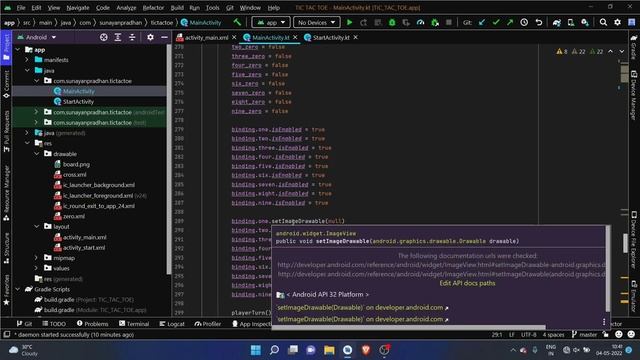
Task: Sync project with Gradle files icon
Action: 556,22
